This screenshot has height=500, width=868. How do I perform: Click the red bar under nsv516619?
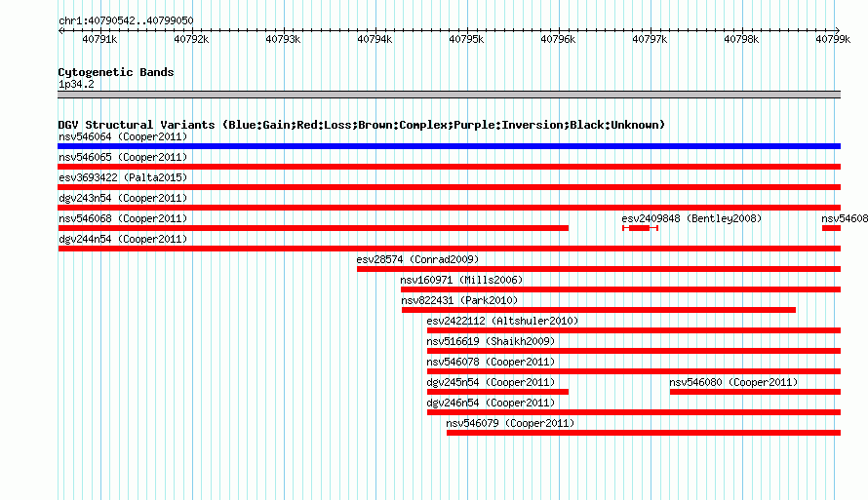pyautogui.click(x=634, y=351)
